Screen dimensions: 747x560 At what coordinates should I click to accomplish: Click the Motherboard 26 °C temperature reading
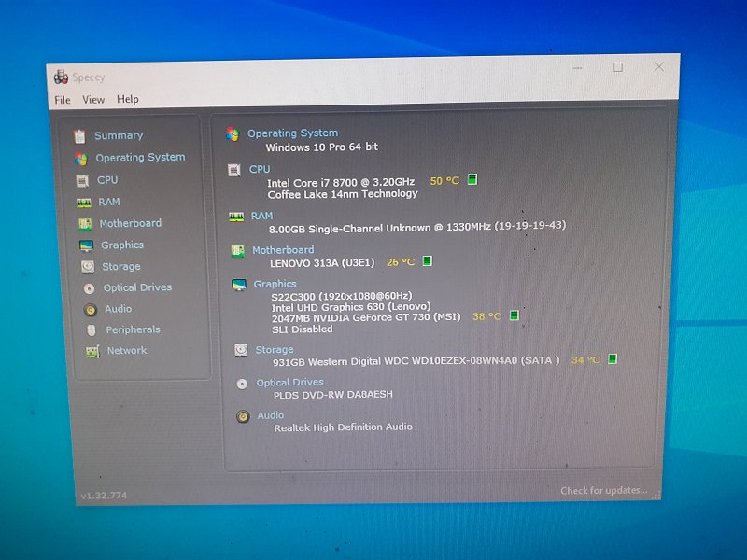point(401,262)
